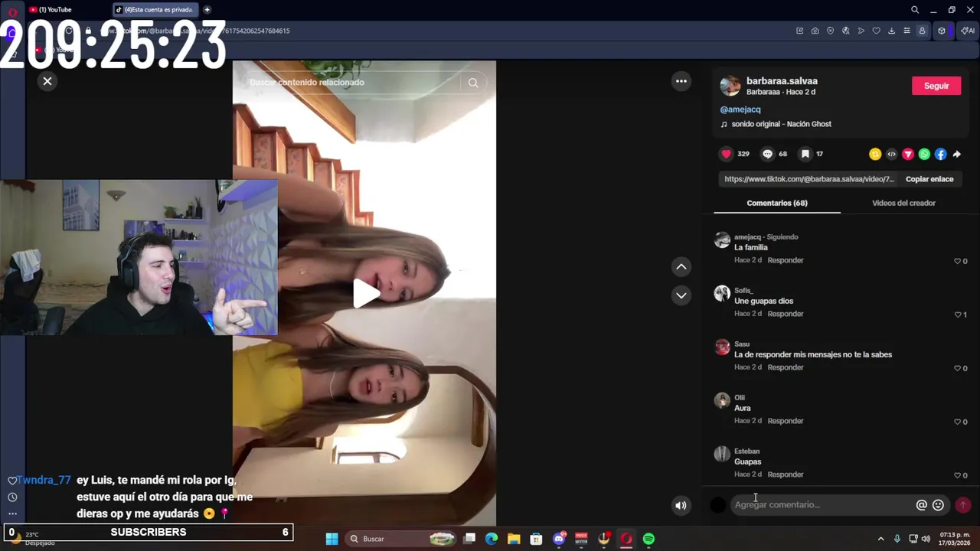Launch Spotify from the taskbar

pyautogui.click(x=648, y=539)
